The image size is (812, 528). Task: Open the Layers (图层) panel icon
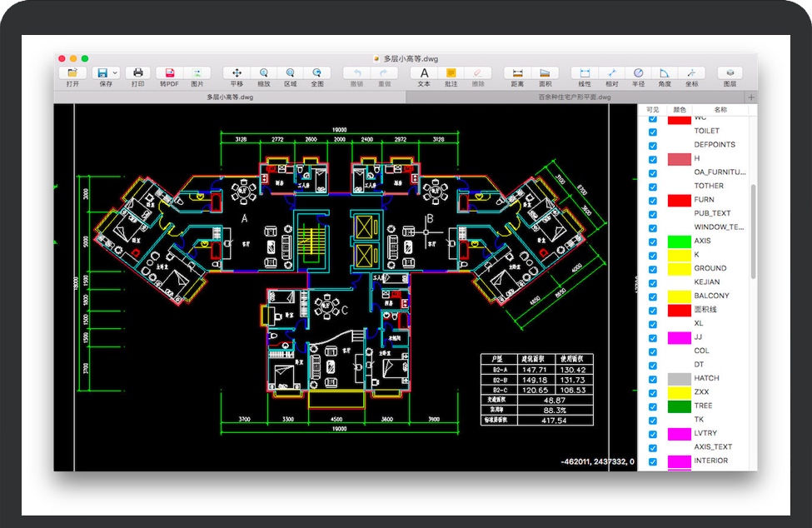tap(730, 73)
